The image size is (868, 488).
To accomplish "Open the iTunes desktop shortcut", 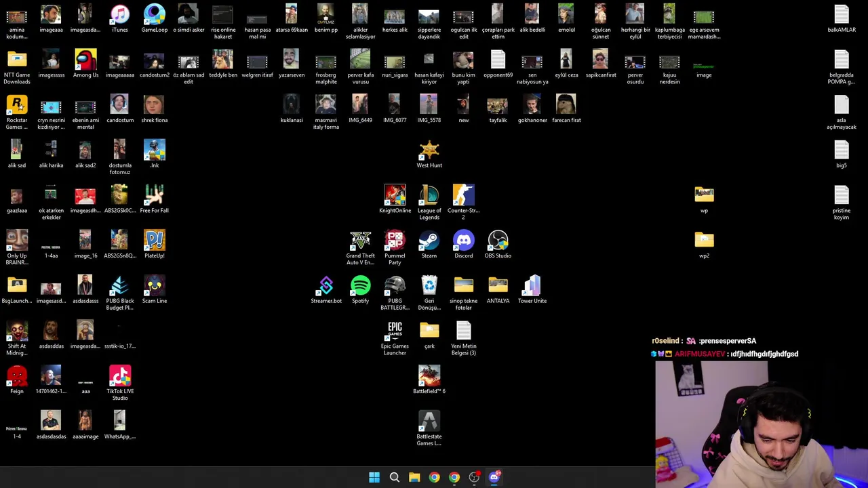I will click(120, 19).
